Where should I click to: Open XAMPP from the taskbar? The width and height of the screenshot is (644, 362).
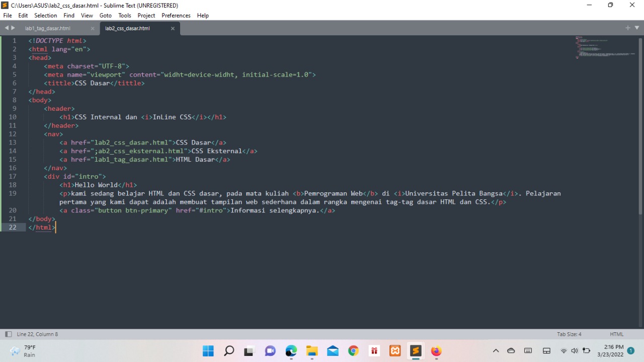395,351
